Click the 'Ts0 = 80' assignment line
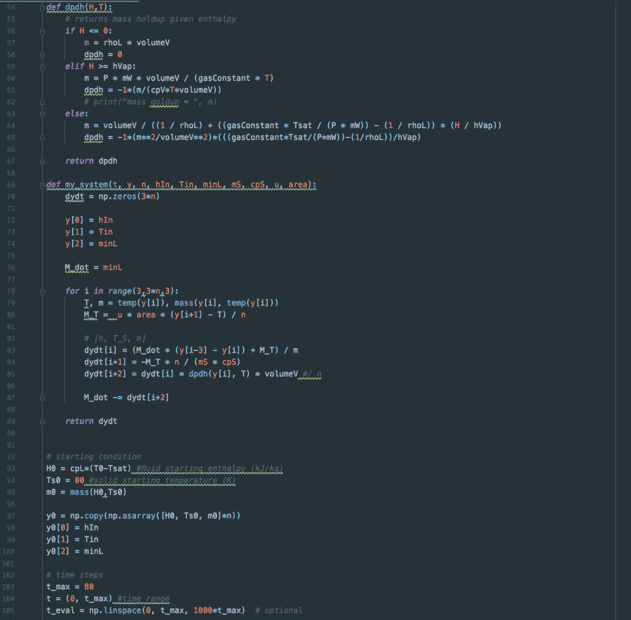Screen dimensions: 631x620 (65, 480)
